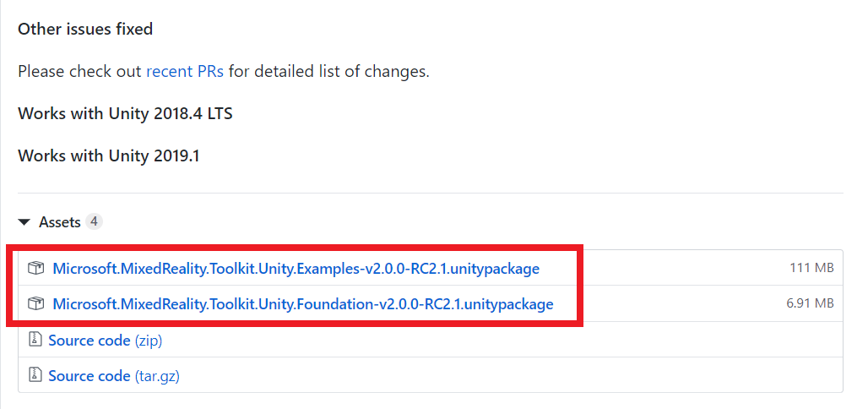Viewport: 868px width, 409px height.
Task: Click the archive icon for Source code (tar.gz)
Action: point(36,375)
